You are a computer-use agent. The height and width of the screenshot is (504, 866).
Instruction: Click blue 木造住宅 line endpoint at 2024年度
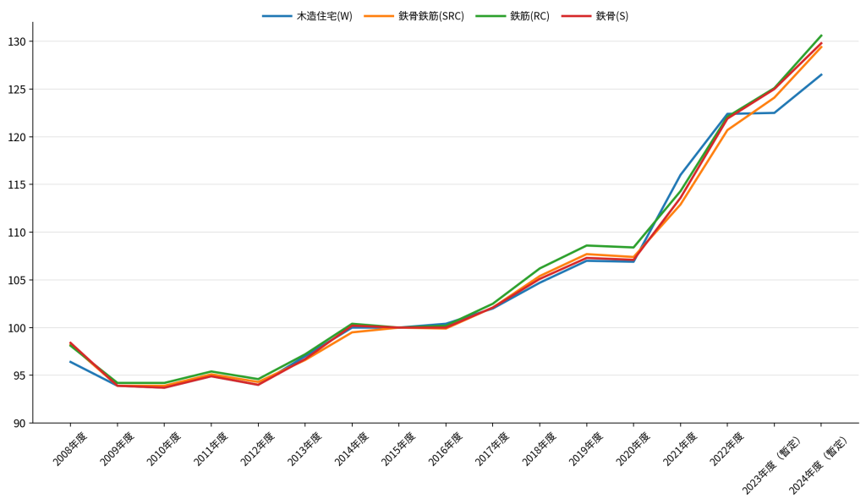coord(821,74)
